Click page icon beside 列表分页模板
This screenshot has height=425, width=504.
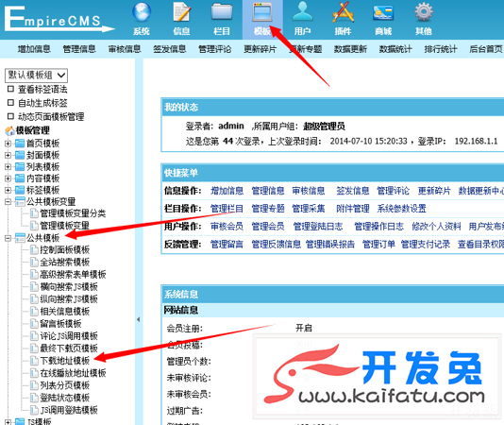click(x=34, y=385)
